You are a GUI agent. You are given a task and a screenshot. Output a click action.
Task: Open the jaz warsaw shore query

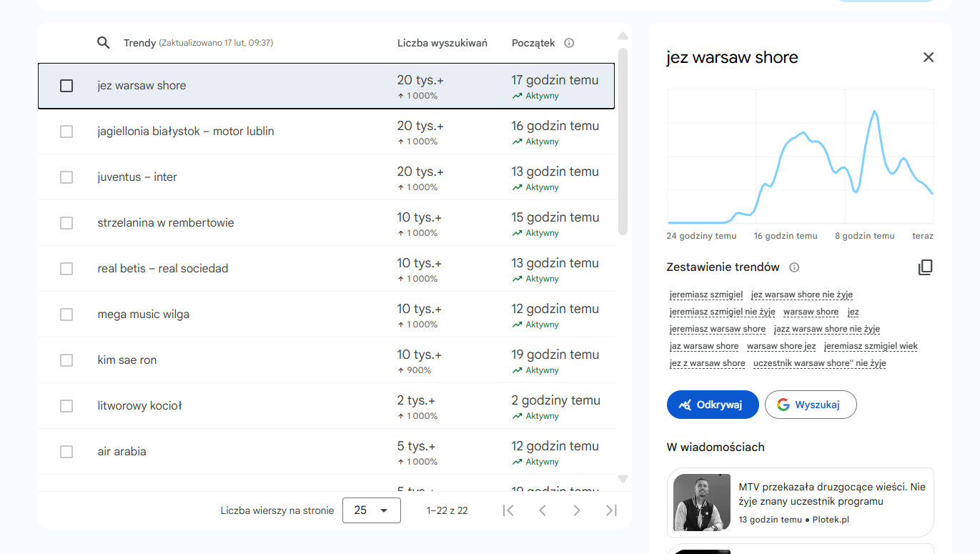[704, 346]
